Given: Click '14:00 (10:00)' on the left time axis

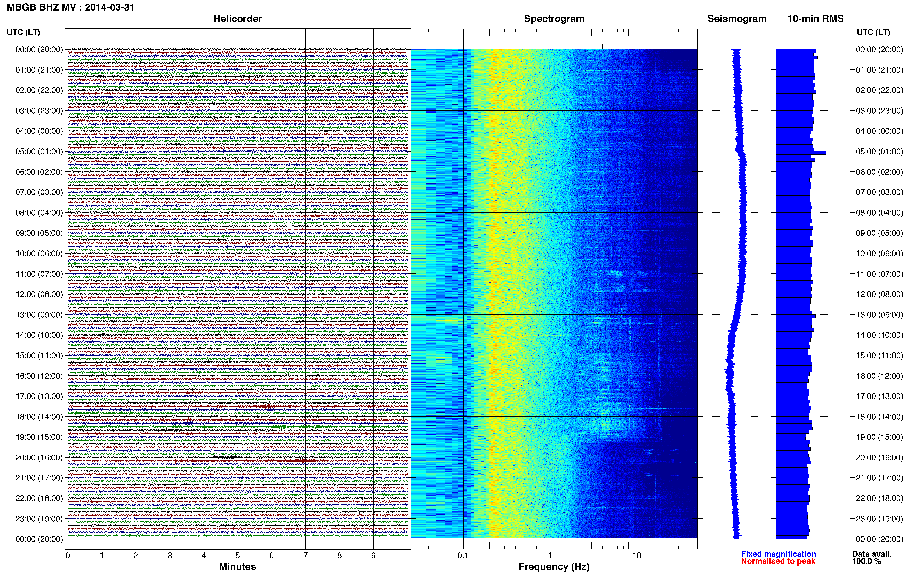Looking at the screenshot, I should tap(39, 335).
